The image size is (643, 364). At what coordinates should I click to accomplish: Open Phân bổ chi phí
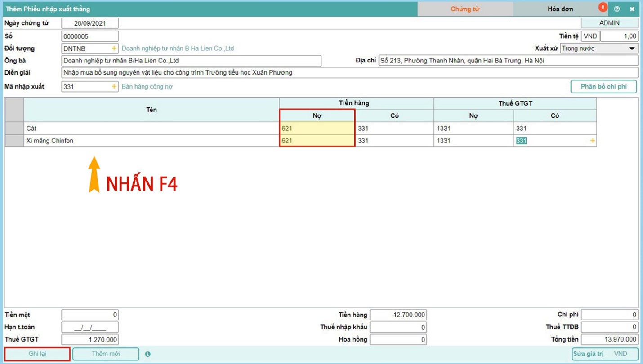point(603,87)
